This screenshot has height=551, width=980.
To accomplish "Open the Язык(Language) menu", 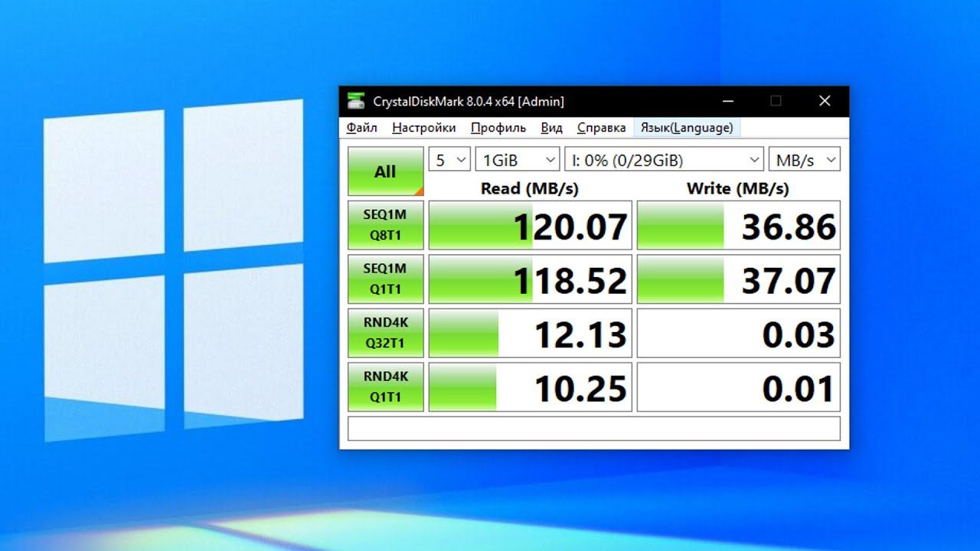I will pos(687,128).
